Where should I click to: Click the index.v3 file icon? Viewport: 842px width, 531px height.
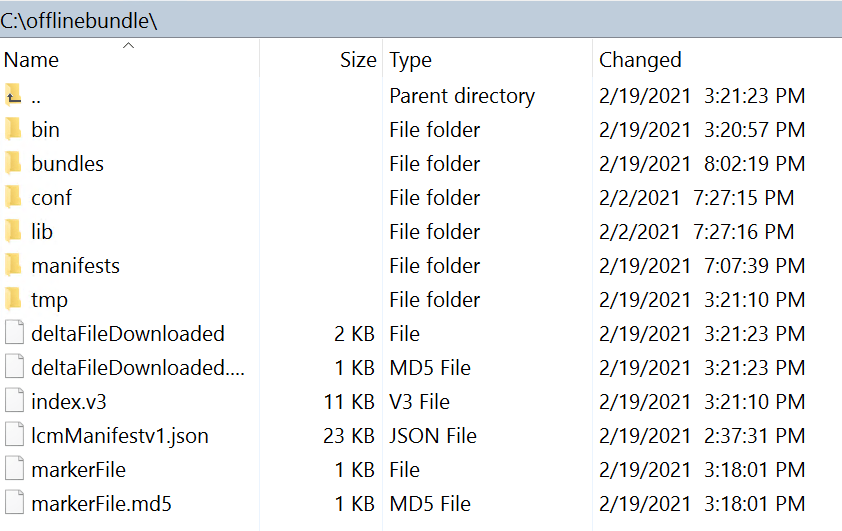13,402
